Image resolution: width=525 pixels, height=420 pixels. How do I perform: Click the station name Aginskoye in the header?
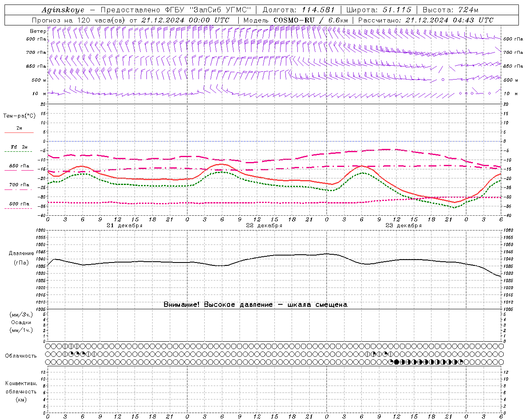click(63, 10)
